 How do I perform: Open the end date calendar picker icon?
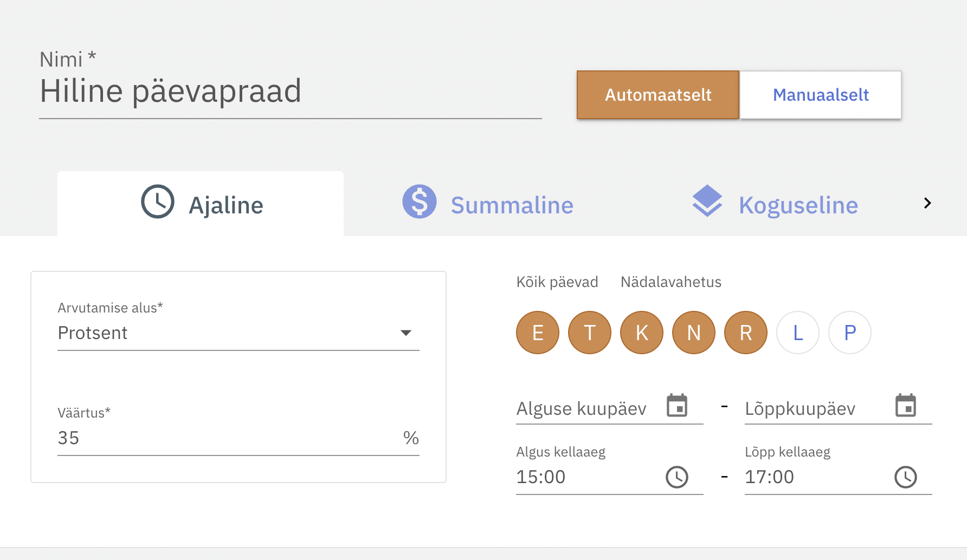tap(905, 406)
